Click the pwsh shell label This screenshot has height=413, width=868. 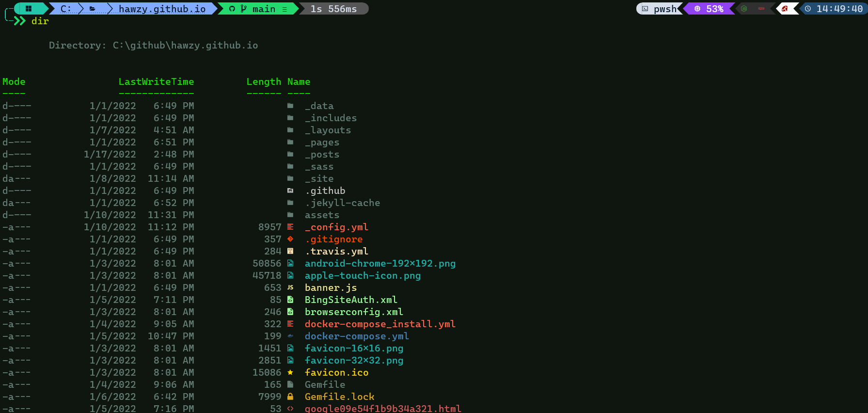pos(665,9)
